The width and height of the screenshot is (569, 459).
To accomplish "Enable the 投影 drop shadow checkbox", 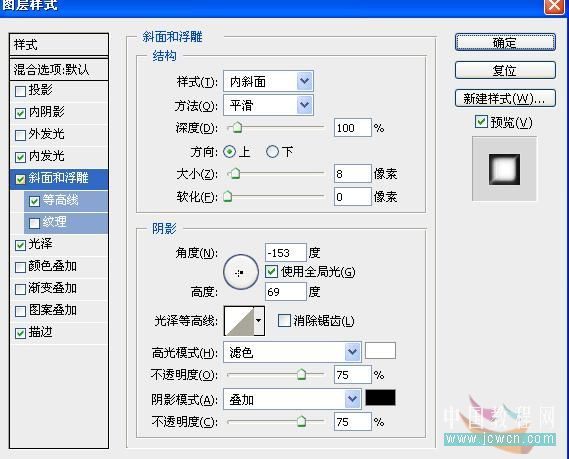I will click(x=20, y=91).
